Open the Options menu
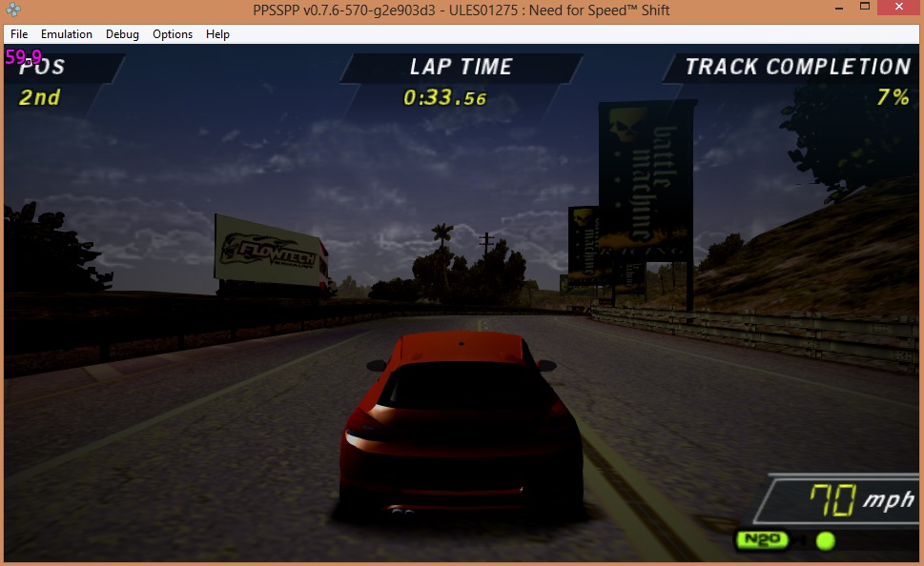The width and height of the screenshot is (924, 566). click(173, 34)
